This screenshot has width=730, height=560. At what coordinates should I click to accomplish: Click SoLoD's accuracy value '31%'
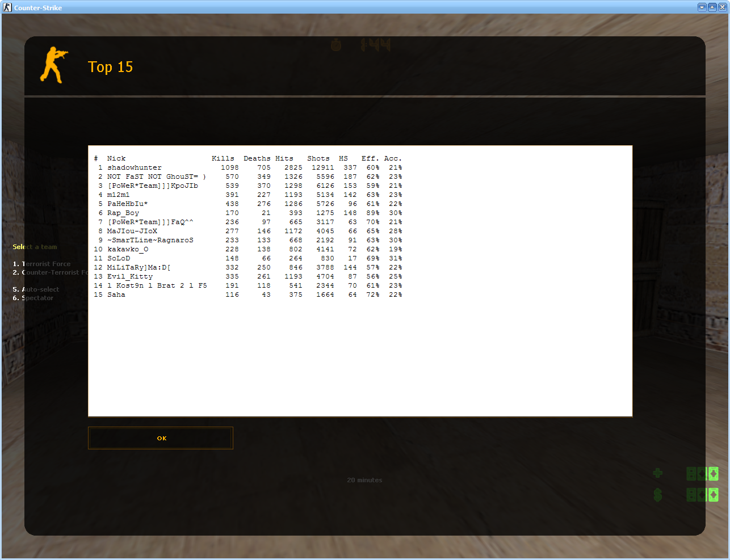pos(396,258)
